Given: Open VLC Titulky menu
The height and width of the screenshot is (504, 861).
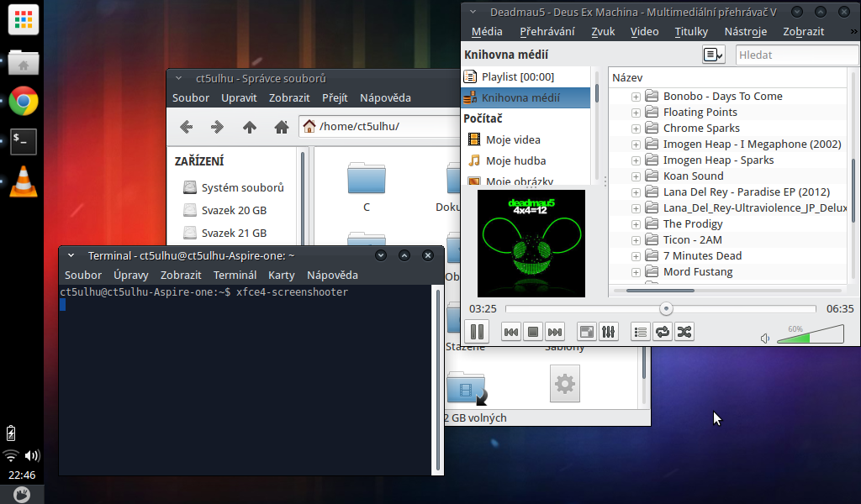Looking at the screenshot, I should [691, 32].
